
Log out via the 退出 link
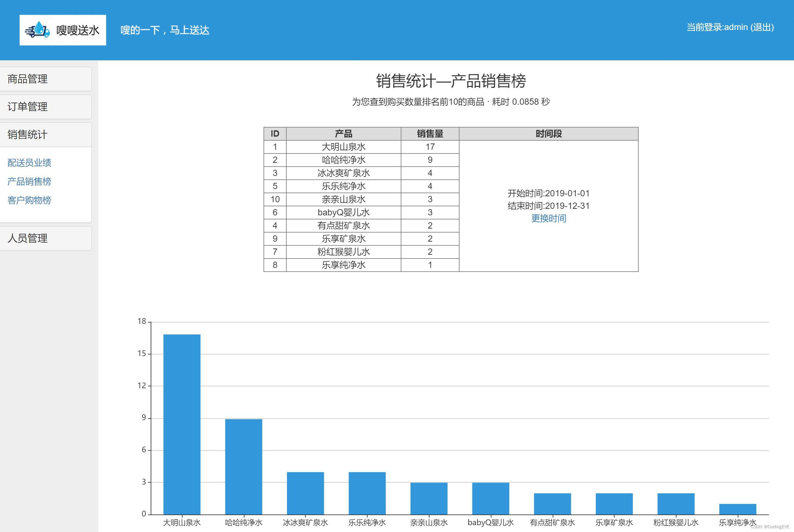tap(762, 27)
